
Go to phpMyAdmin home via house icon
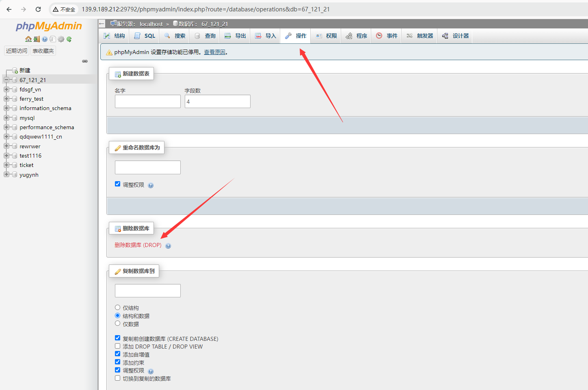click(28, 39)
